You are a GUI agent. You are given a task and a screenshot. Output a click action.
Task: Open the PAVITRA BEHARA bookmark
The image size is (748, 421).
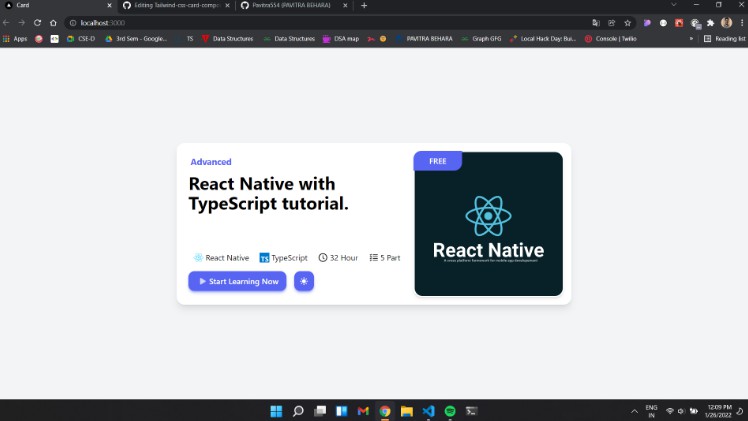coord(424,39)
